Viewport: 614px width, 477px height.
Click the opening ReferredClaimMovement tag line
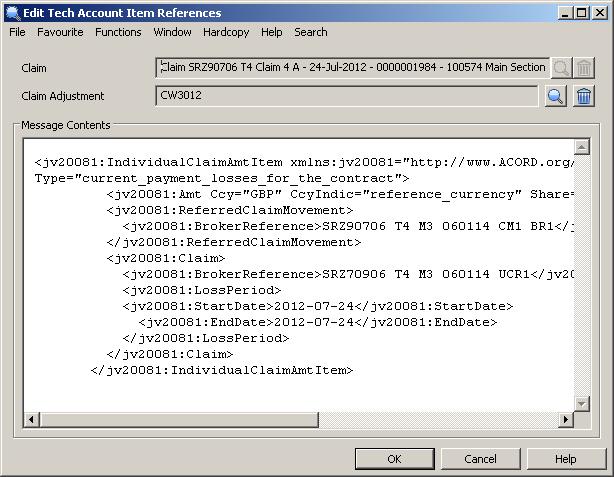pos(230,211)
